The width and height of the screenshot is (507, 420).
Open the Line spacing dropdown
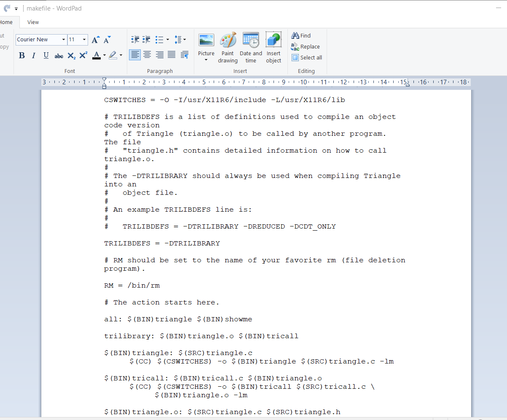[x=180, y=40]
